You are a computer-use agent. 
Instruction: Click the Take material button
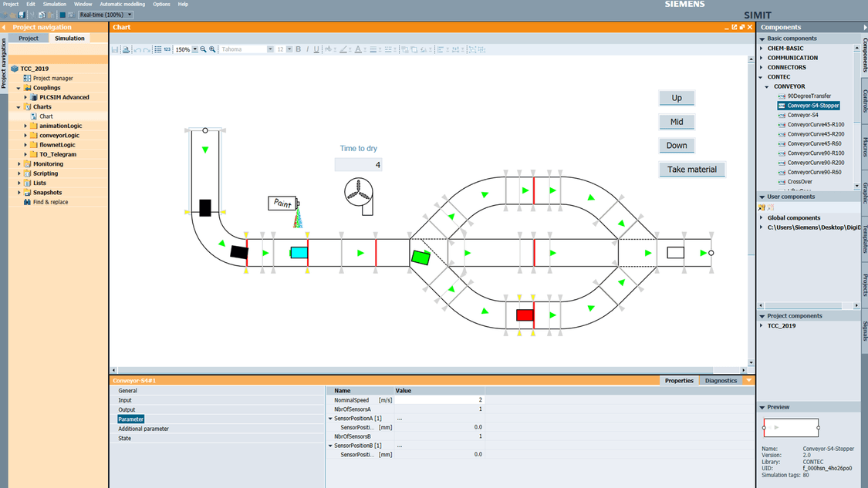pyautogui.click(x=691, y=169)
